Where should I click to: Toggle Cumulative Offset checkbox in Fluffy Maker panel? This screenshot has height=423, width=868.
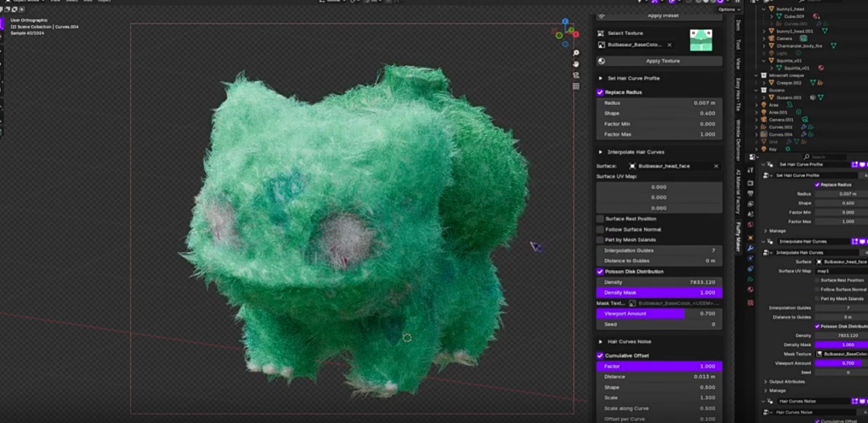click(600, 356)
